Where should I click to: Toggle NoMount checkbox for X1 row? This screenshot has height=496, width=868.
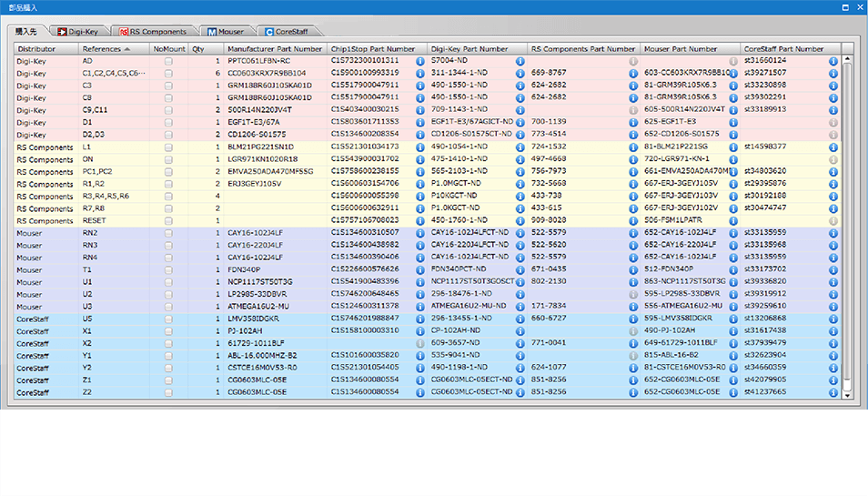(x=168, y=331)
